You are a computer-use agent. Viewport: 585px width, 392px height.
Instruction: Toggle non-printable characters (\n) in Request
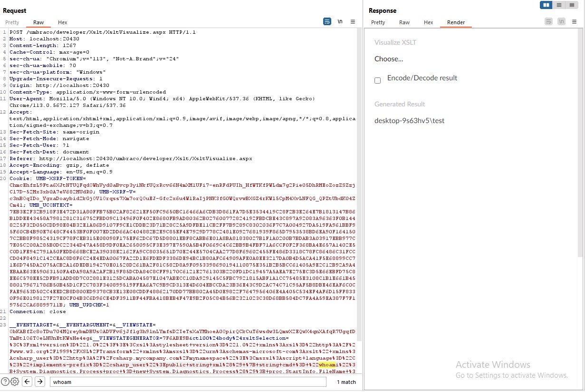[340, 21]
